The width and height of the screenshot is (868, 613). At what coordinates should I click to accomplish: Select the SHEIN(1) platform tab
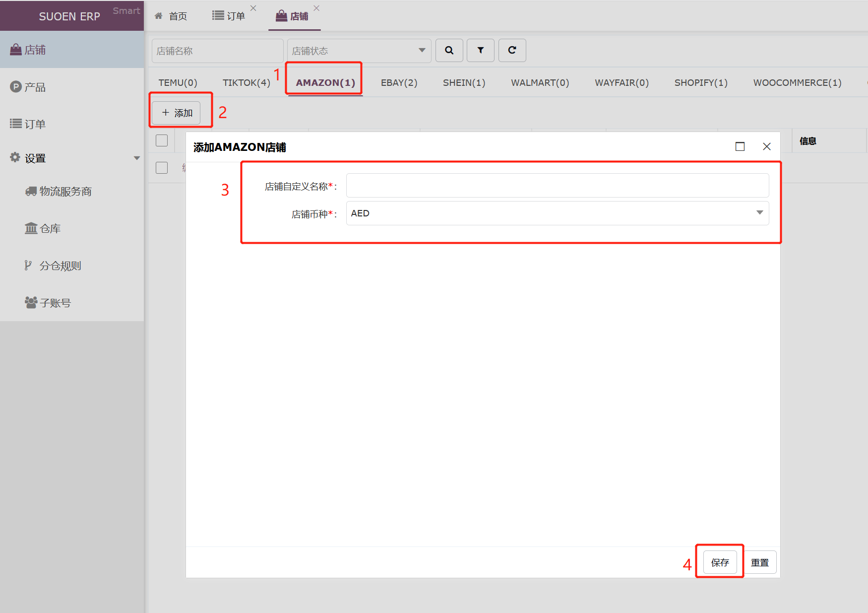[x=464, y=82]
